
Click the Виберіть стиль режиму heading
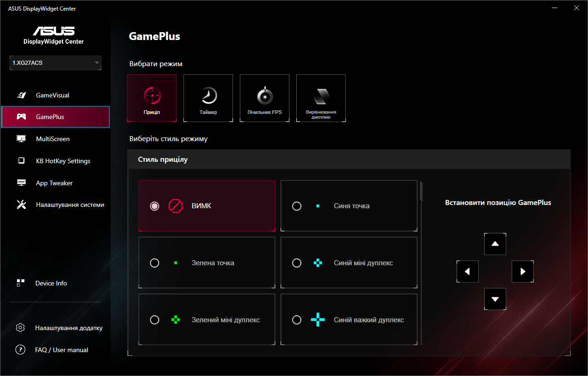click(169, 139)
